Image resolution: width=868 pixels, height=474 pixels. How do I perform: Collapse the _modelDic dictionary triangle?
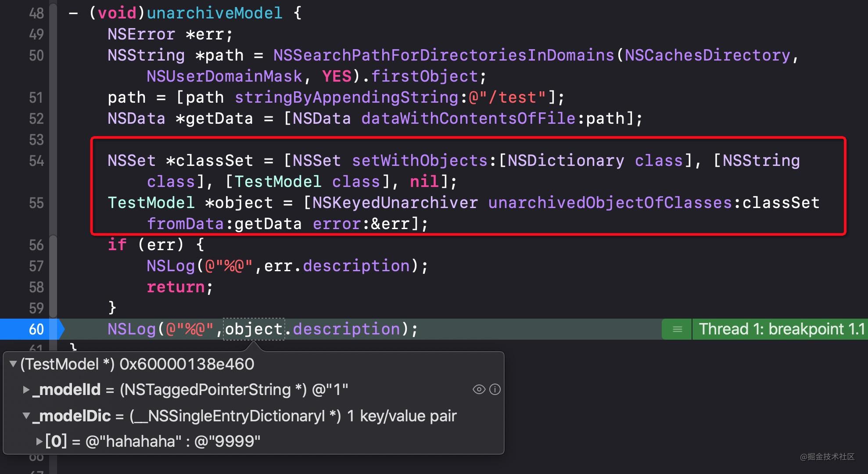(26, 415)
